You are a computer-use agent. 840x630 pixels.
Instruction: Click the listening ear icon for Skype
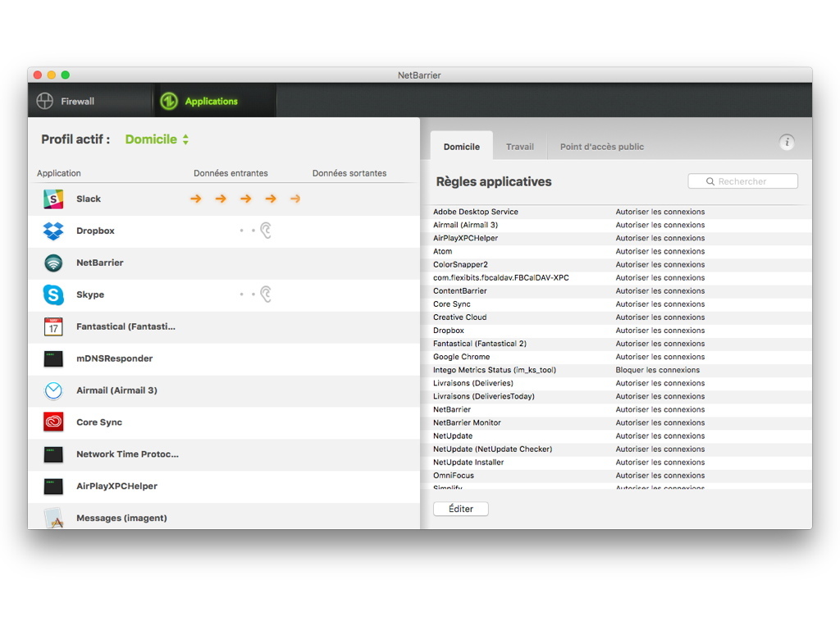(266, 294)
